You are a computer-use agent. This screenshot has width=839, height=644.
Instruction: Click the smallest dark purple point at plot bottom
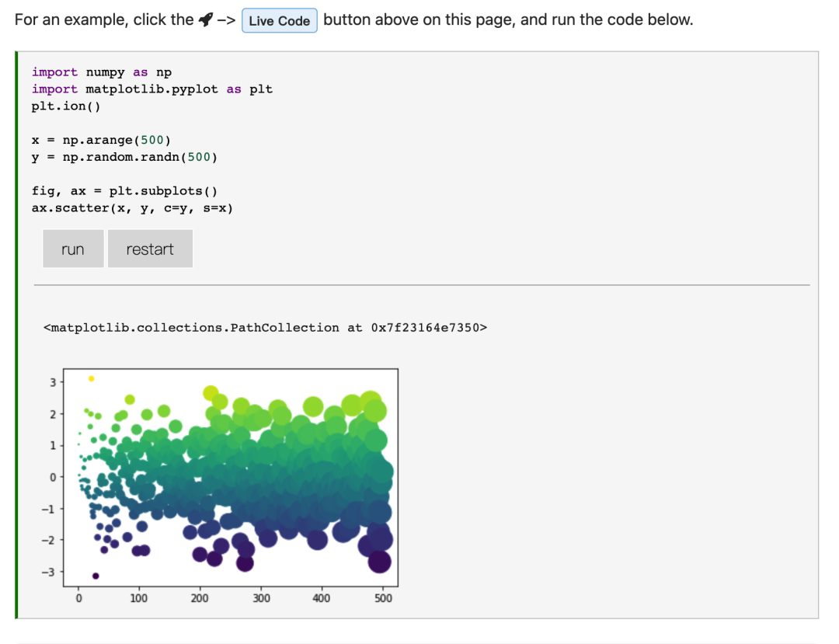point(96,576)
